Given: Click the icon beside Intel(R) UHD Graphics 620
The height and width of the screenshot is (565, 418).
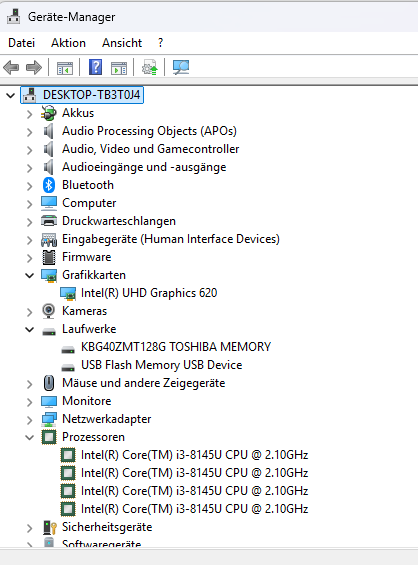Looking at the screenshot, I should pyautogui.click(x=68, y=294).
